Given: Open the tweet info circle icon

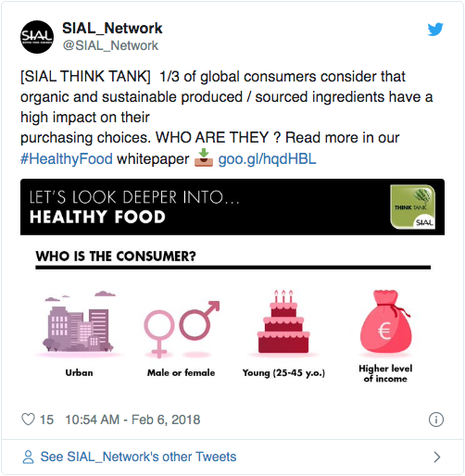Looking at the screenshot, I should 436,420.
